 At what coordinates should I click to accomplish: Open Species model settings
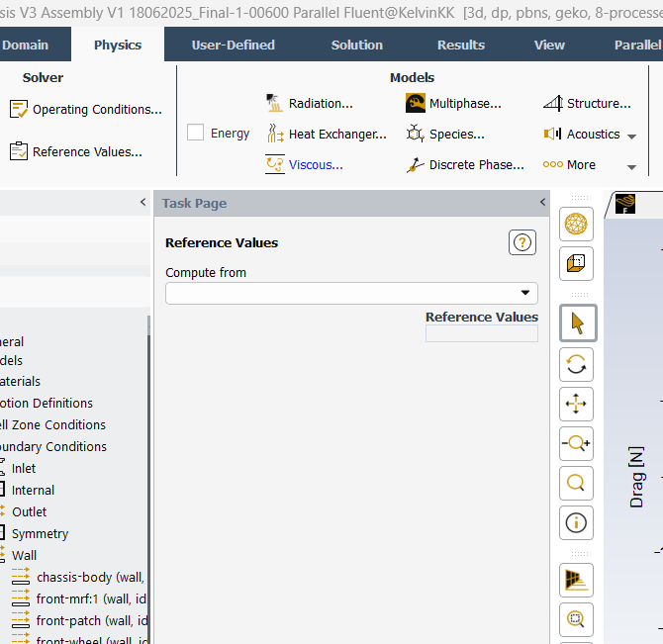tap(457, 135)
